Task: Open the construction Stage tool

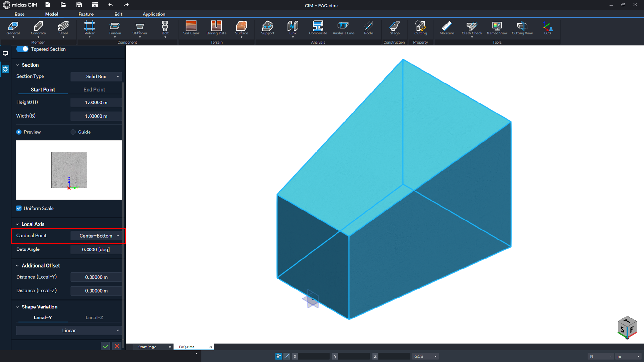Action: pos(394,28)
